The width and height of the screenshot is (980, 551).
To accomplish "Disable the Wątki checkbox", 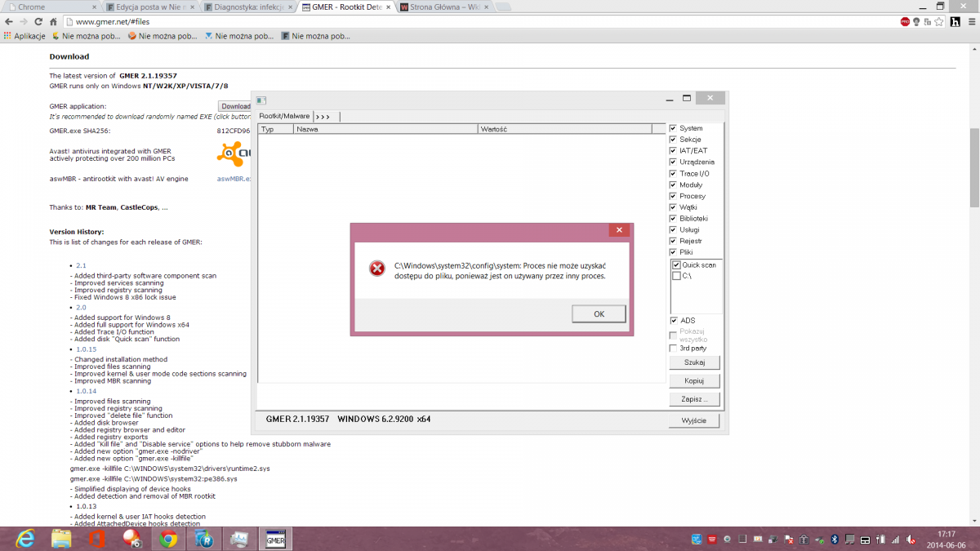I will [673, 207].
